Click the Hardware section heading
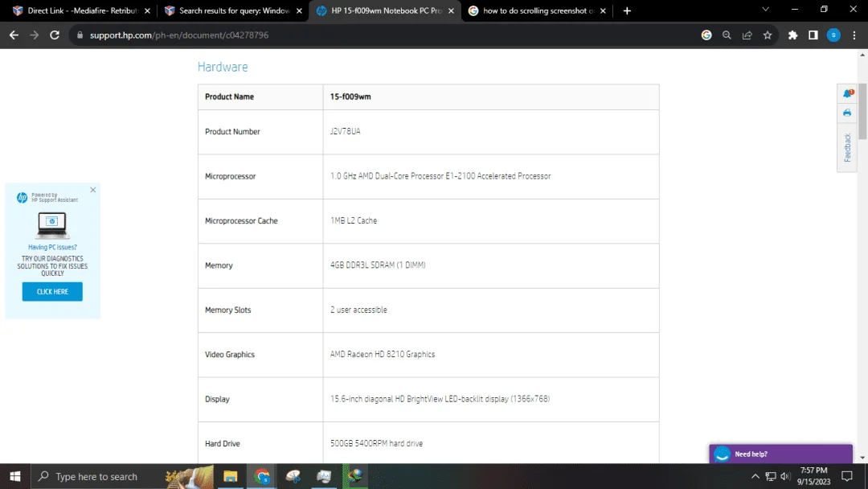This screenshot has width=868, height=489. 223,67
